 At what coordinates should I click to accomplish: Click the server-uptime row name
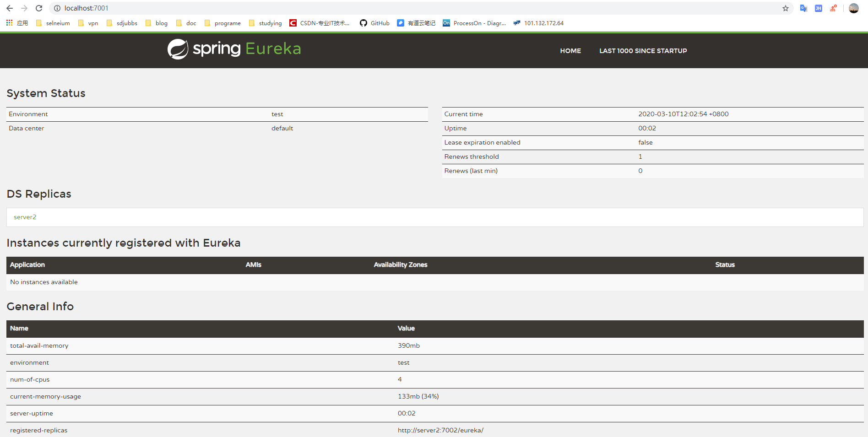(x=32, y=413)
